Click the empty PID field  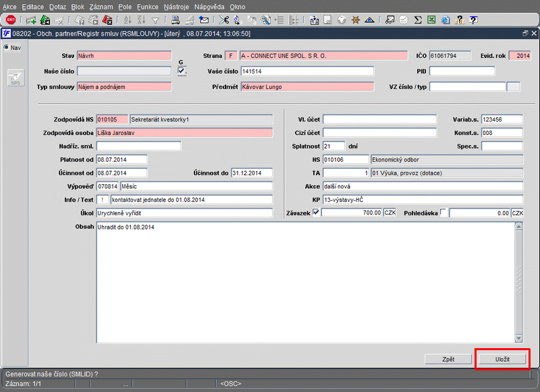[x=462, y=72]
